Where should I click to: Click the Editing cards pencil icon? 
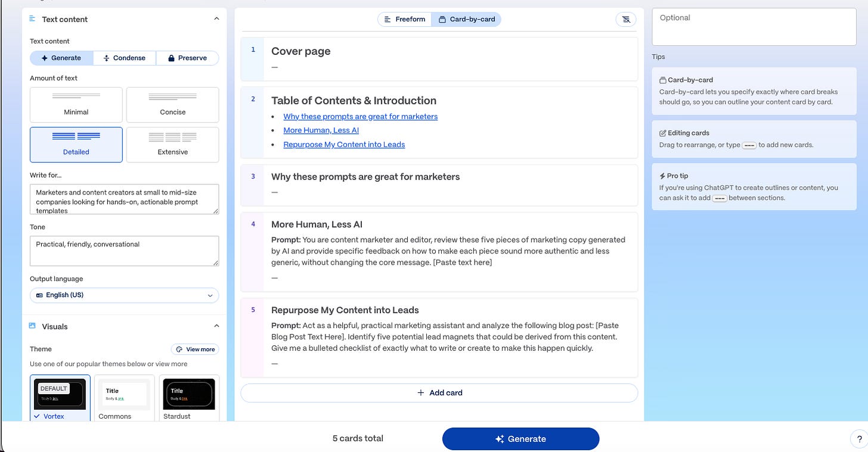point(663,133)
